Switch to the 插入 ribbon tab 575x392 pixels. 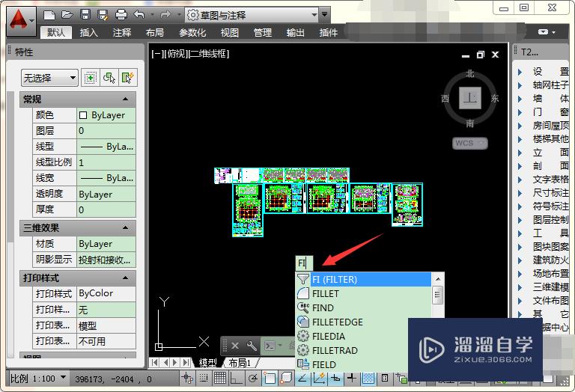pyautogui.click(x=89, y=33)
